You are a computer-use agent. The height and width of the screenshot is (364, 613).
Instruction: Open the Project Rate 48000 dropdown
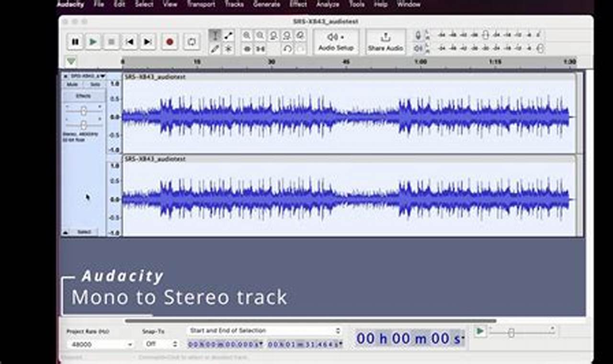[100, 344]
